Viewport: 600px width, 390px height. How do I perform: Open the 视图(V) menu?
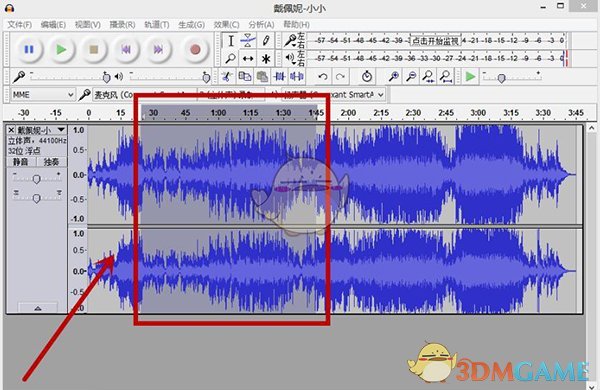[88, 24]
